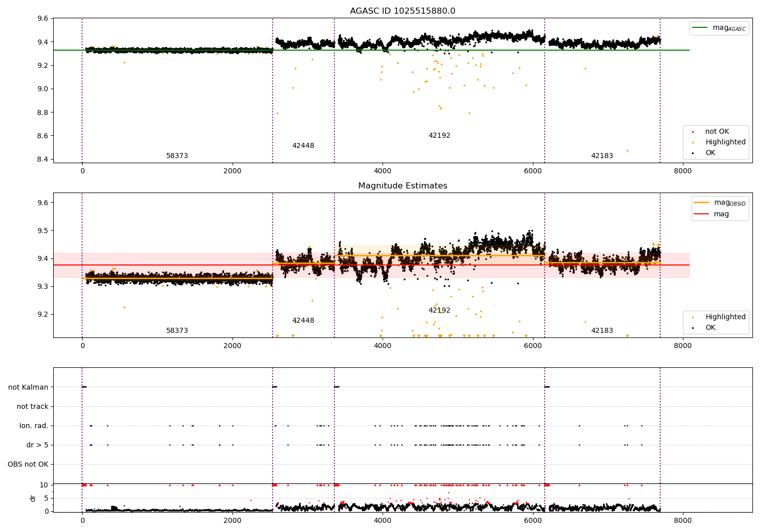Click the '5' tick on the dr axis

(x=46, y=498)
